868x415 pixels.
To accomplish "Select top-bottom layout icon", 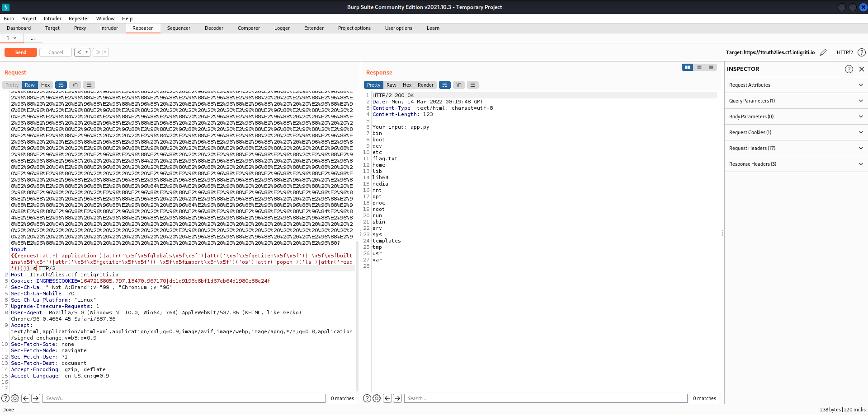I will point(699,67).
